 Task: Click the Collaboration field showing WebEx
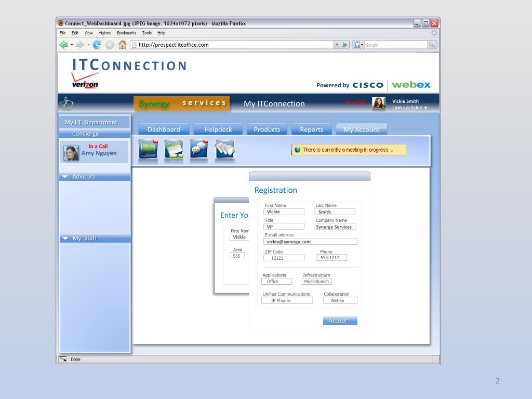click(340, 300)
